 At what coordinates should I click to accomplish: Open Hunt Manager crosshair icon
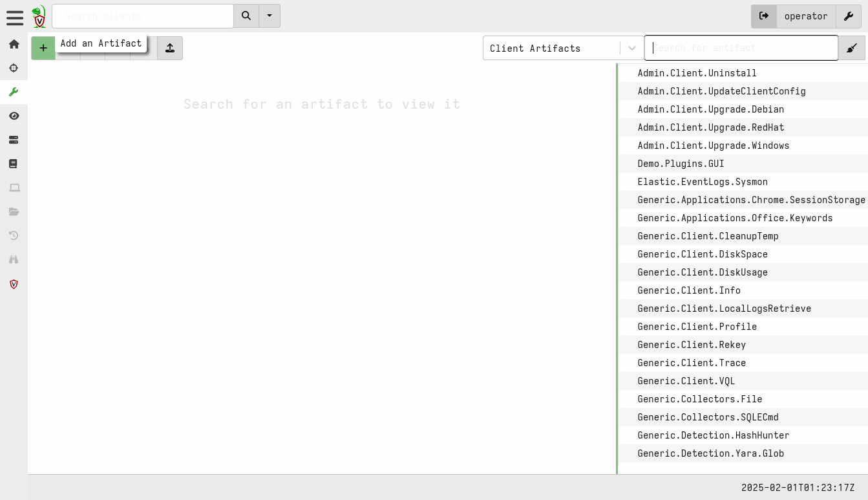coord(14,68)
